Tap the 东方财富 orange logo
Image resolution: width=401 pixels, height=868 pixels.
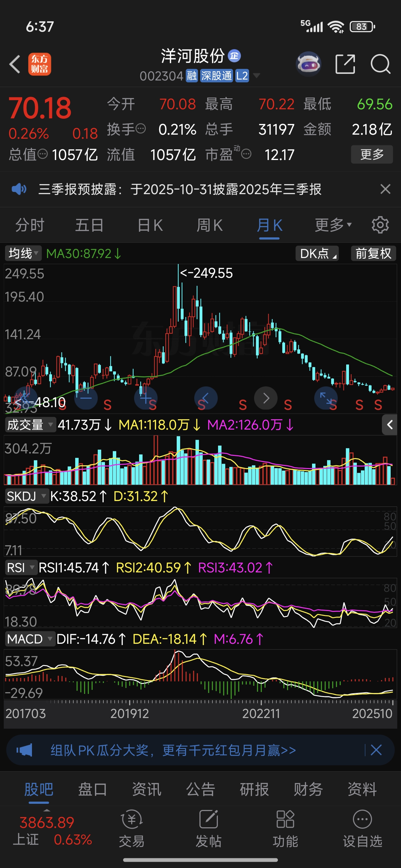coord(39,64)
